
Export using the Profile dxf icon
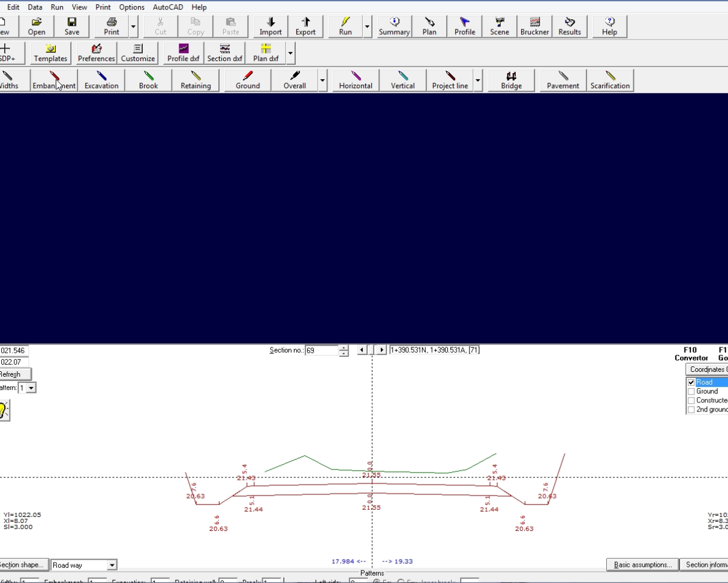point(183,53)
